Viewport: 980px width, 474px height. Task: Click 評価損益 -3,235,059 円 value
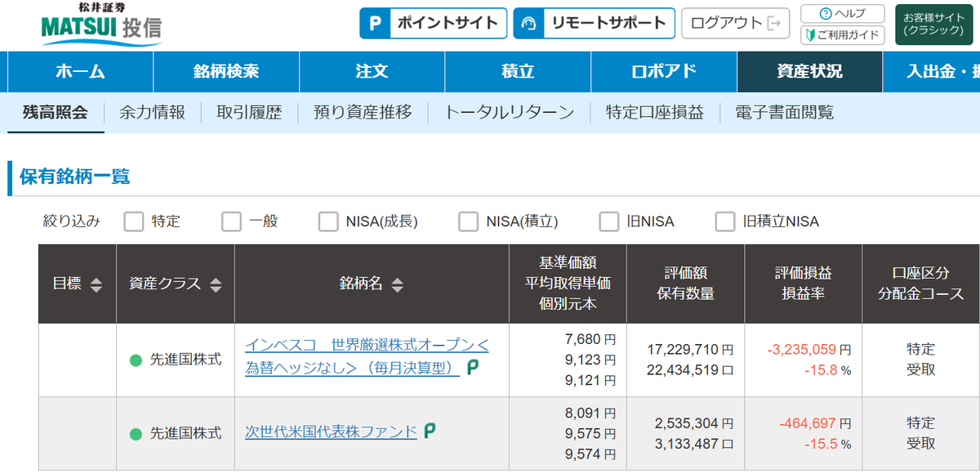coord(809,349)
